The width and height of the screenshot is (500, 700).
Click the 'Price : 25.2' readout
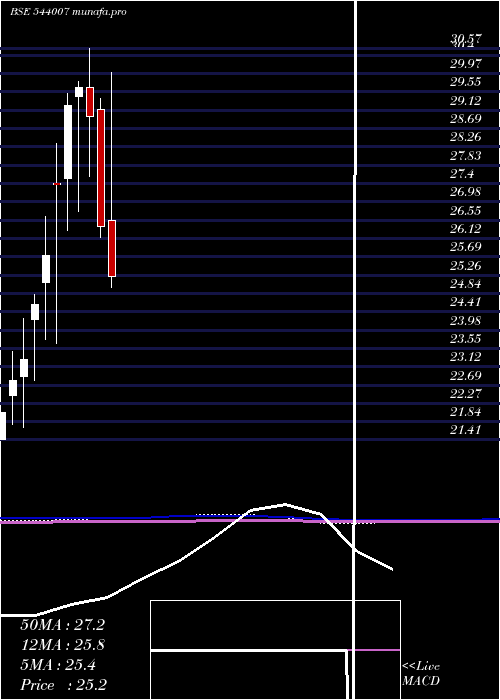point(63,685)
